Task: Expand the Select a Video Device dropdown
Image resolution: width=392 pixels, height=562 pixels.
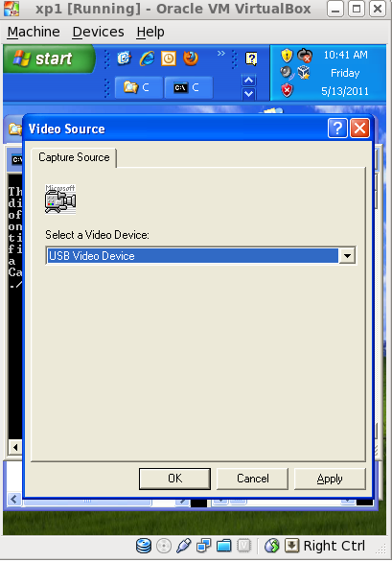Action: coord(347,256)
